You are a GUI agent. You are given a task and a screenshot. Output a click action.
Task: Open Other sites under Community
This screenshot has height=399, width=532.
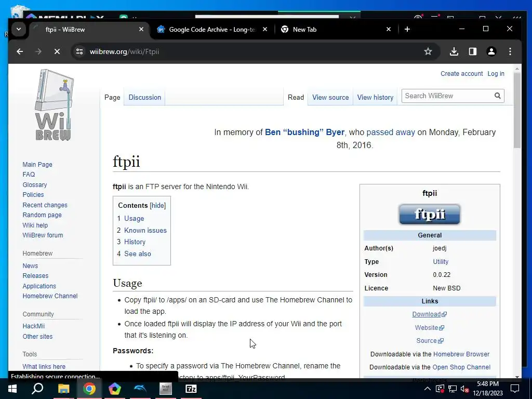click(x=37, y=337)
